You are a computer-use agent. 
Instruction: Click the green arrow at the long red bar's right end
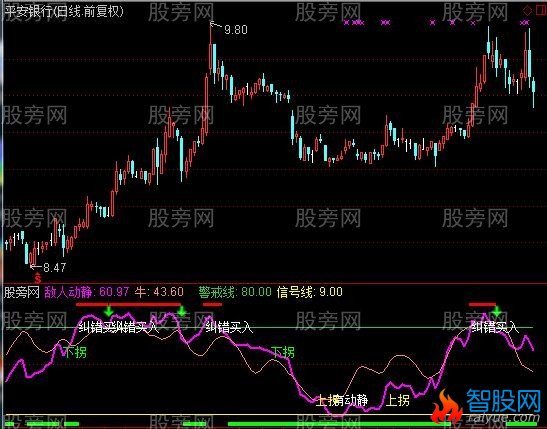pos(181,311)
